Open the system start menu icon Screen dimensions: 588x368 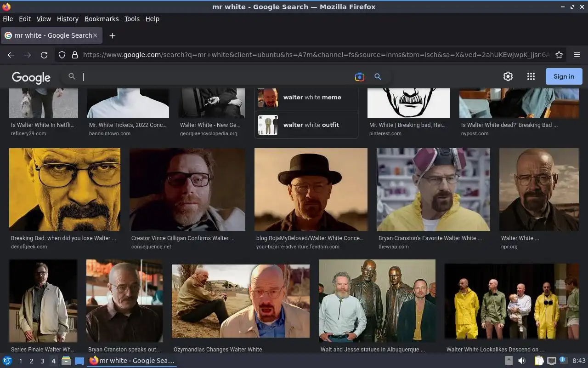pyautogui.click(x=7, y=361)
